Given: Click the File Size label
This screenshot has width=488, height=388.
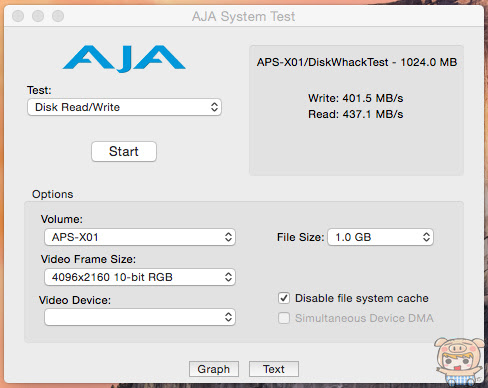Looking at the screenshot, I should 300,237.
